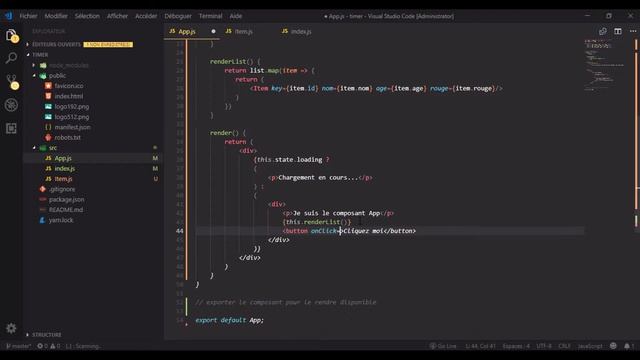This screenshot has width=640, height=360.
Task: Click the Scanning status bar entry
Action: pos(84,346)
